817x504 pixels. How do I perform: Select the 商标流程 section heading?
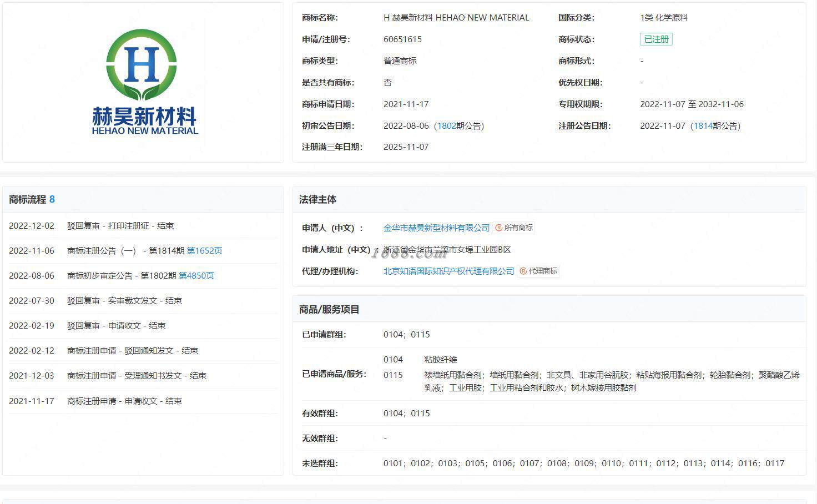pos(27,199)
